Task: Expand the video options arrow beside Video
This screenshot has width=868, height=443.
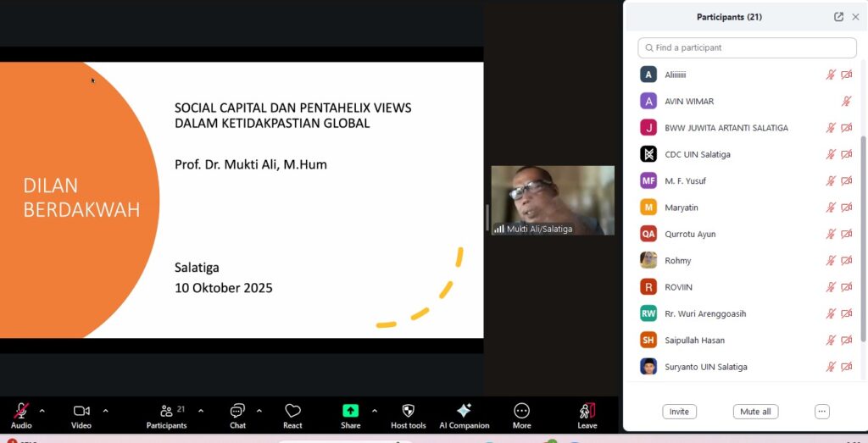Action: 105,411
